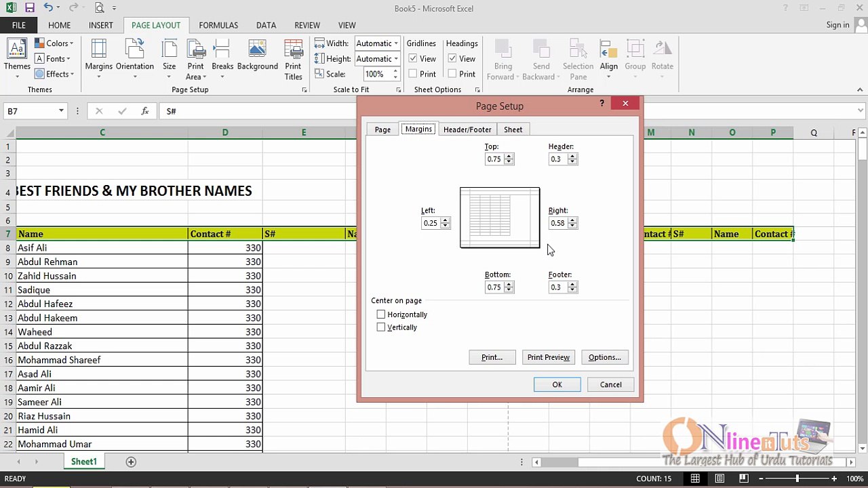The height and width of the screenshot is (488, 868).
Task: Enable the Gridlines Print checkbox
Action: coord(413,74)
